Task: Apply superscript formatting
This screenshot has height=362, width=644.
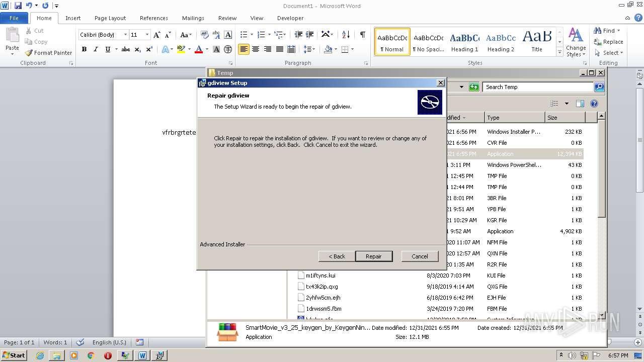Action: click(149, 49)
